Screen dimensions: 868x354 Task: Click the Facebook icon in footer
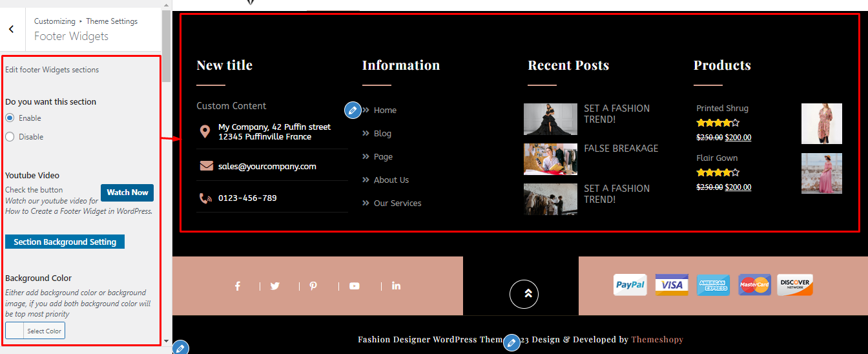[238, 286]
